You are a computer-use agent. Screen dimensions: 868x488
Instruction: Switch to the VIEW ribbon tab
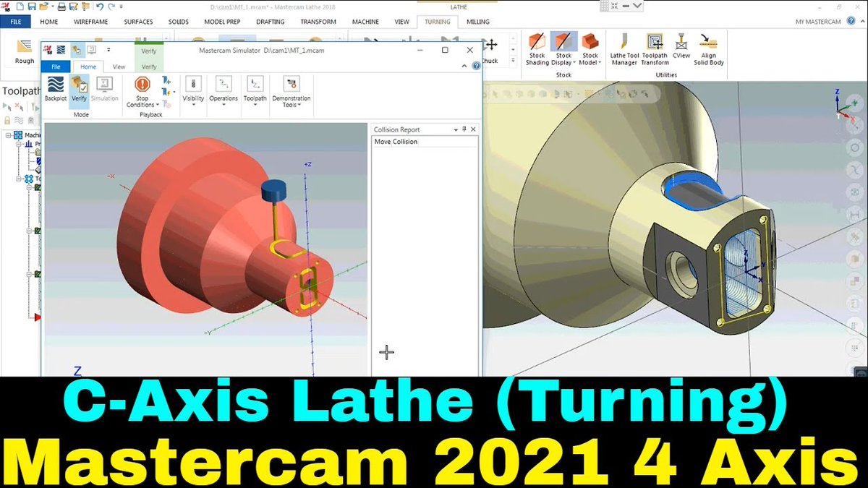coord(401,22)
